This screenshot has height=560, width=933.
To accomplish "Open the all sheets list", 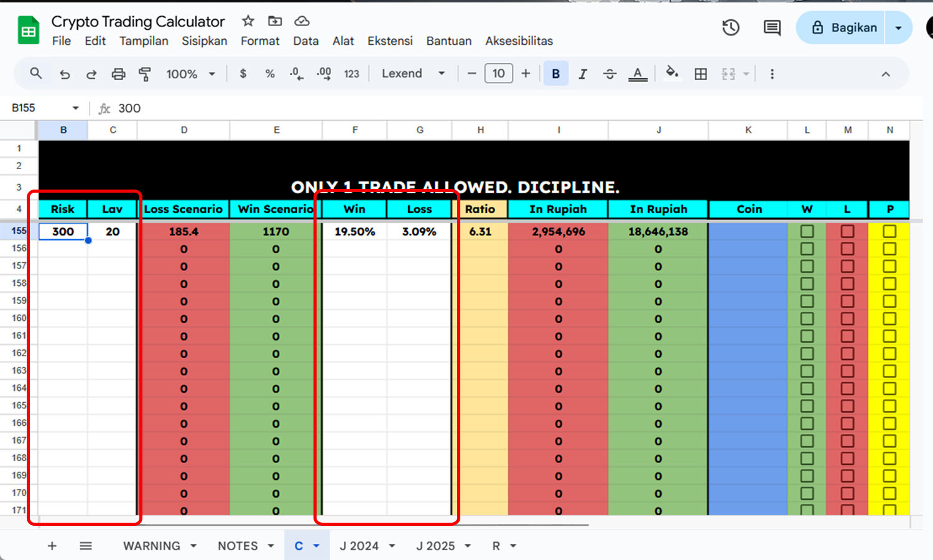I will (86, 546).
